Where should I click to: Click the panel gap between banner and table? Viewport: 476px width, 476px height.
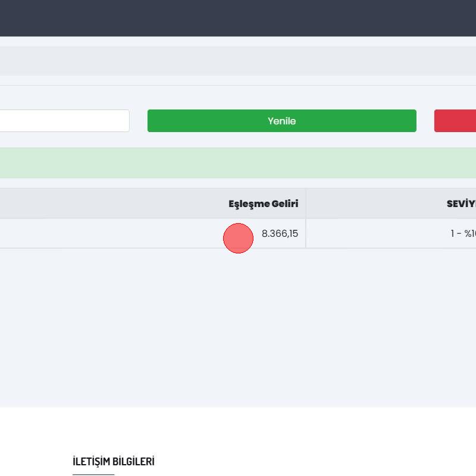coord(238,183)
